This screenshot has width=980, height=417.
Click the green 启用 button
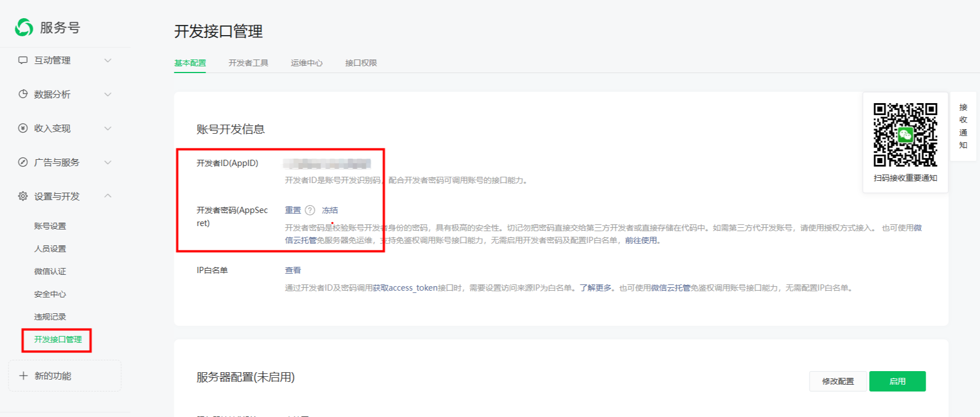pyautogui.click(x=897, y=381)
